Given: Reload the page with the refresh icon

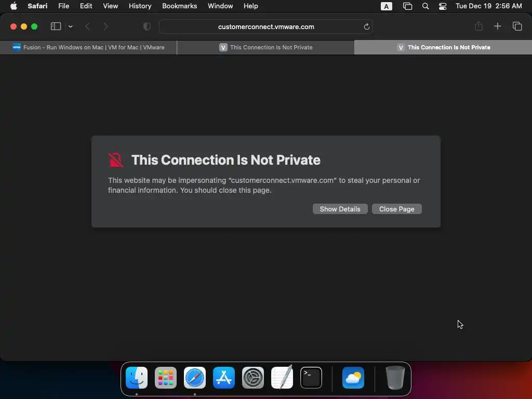Looking at the screenshot, I should pyautogui.click(x=366, y=26).
